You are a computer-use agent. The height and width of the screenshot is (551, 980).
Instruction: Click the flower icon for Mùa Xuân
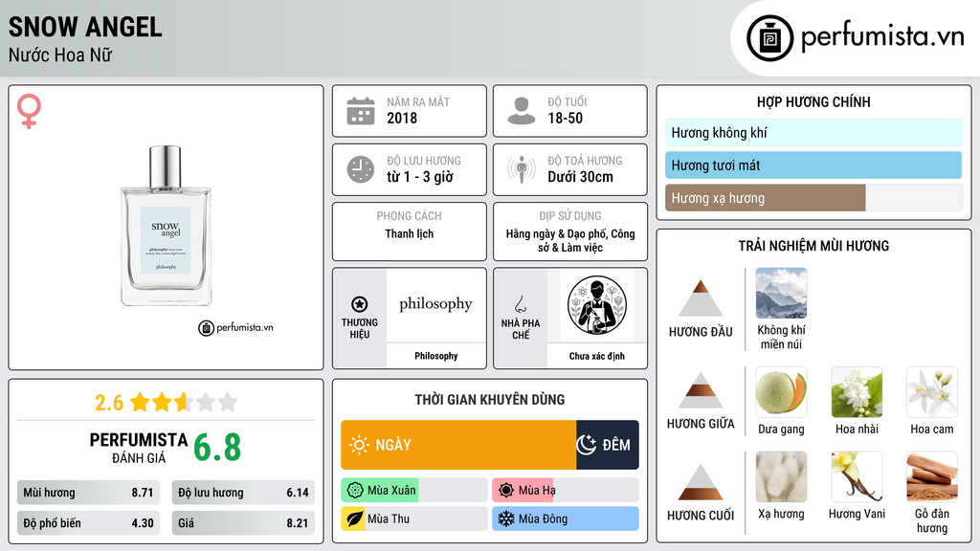(x=355, y=491)
